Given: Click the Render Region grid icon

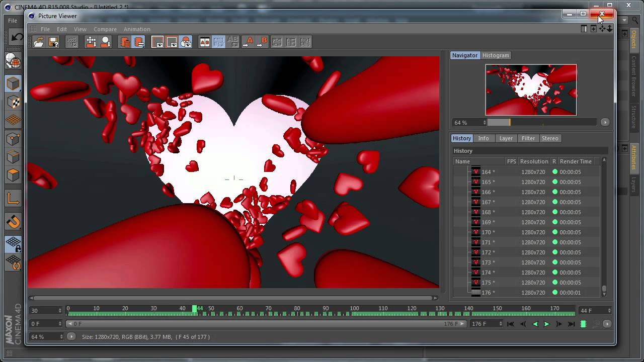Looking at the screenshot, I should pos(91,42).
